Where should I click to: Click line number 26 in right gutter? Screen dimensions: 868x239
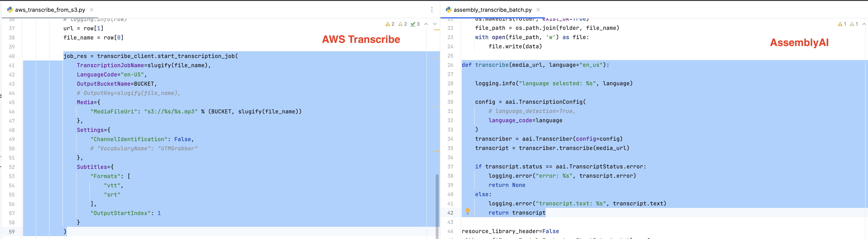(x=450, y=65)
